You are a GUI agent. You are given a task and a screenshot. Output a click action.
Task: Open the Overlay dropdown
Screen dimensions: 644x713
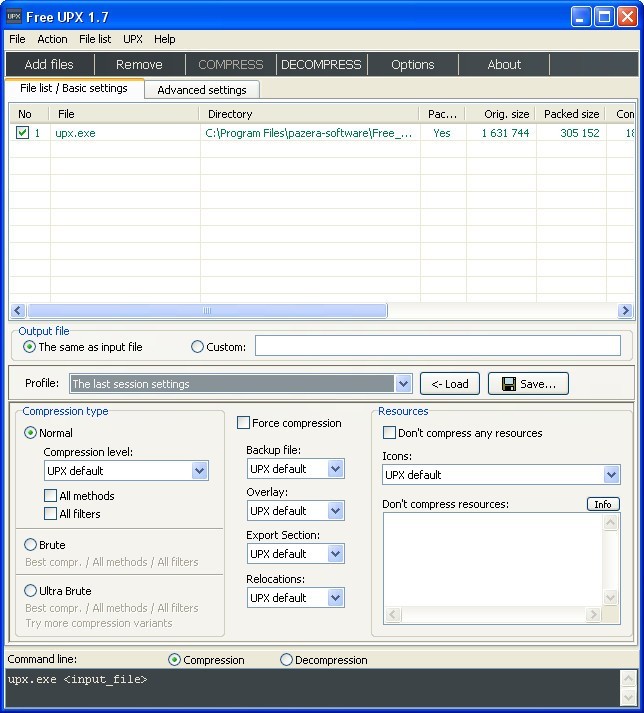click(335, 511)
